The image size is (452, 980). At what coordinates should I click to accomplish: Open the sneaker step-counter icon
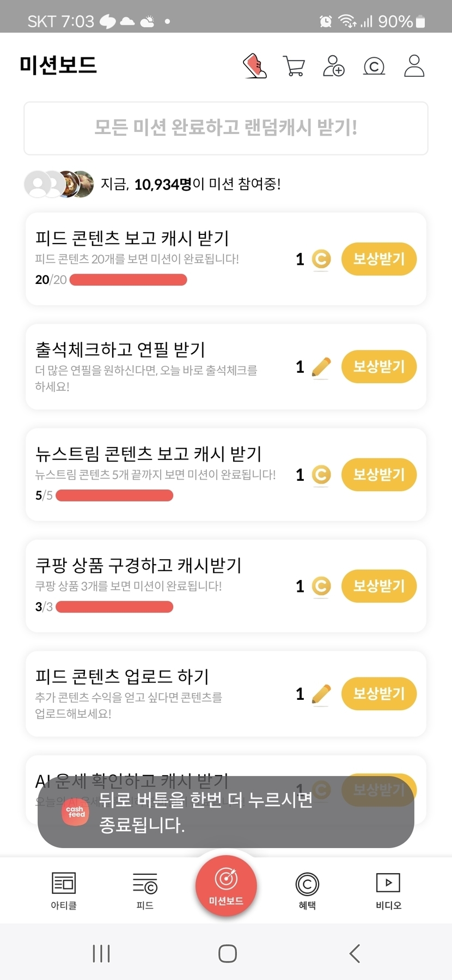[x=254, y=66]
